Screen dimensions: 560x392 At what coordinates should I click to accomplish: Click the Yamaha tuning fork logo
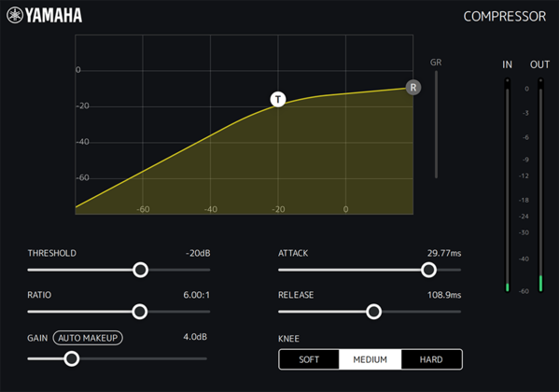click(x=13, y=15)
